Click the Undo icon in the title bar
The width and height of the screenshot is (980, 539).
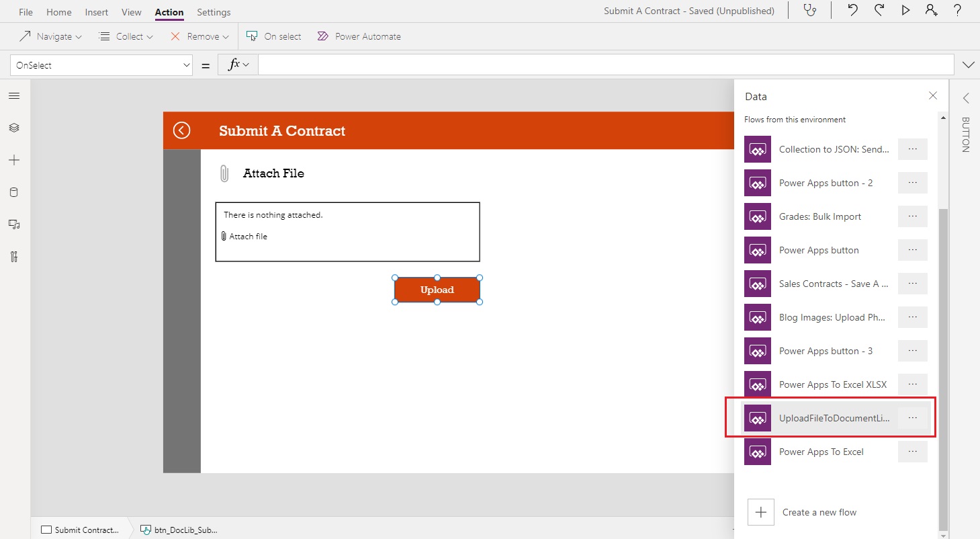tap(852, 10)
